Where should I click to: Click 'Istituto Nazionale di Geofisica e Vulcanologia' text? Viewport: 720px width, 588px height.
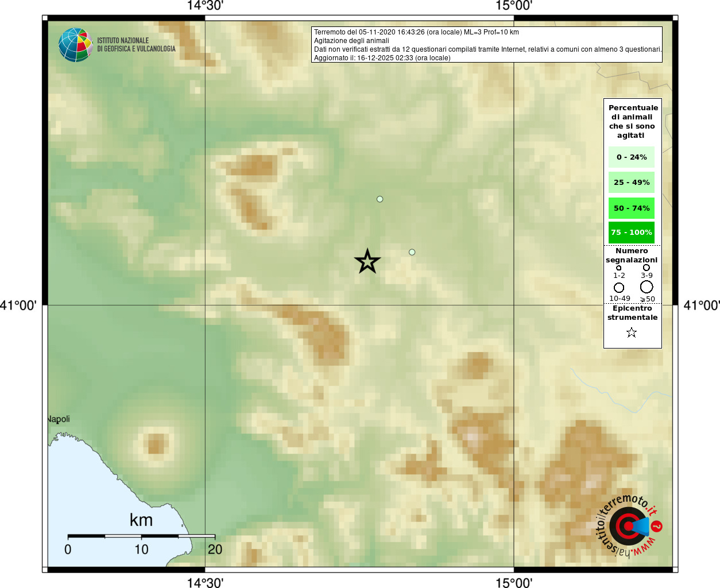pos(136,45)
